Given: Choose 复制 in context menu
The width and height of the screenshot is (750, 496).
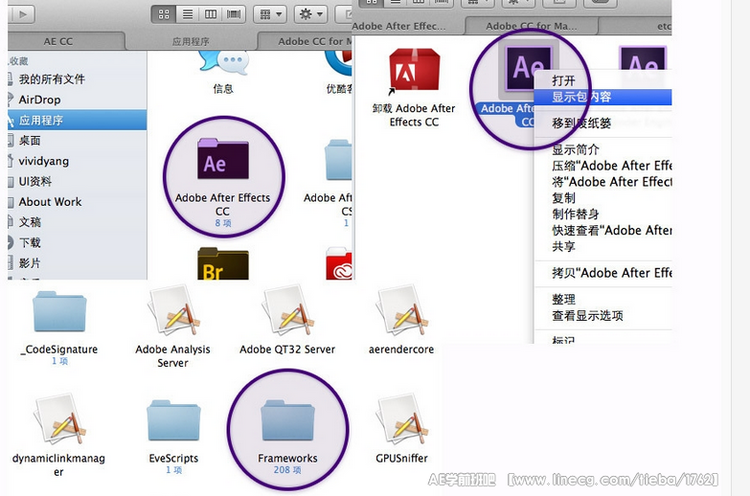Looking at the screenshot, I should pyautogui.click(x=603, y=198).
